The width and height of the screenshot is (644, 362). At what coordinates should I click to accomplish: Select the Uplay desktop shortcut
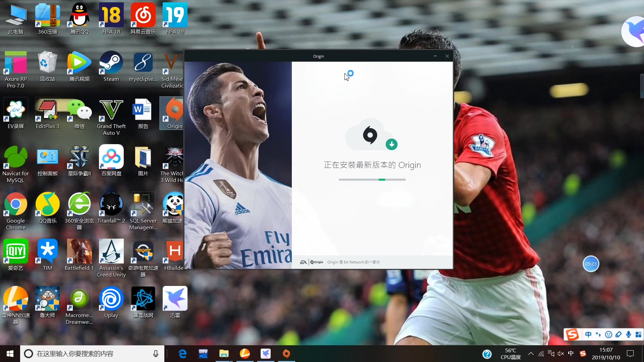click(111, 302)
